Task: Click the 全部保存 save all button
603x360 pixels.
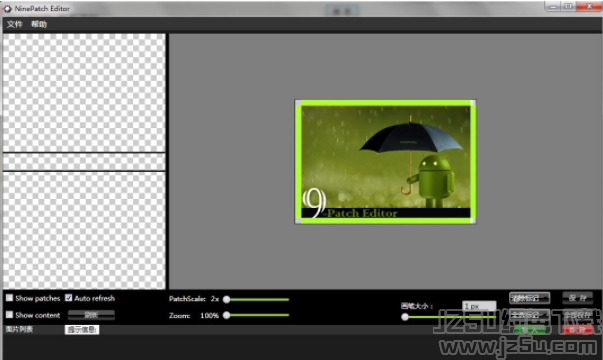Action: pos(578,315)
